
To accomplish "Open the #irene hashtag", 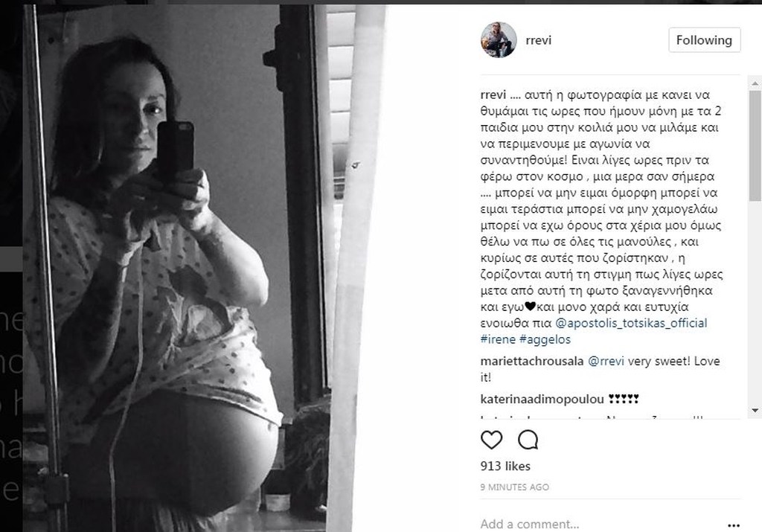I will point(498,339).
